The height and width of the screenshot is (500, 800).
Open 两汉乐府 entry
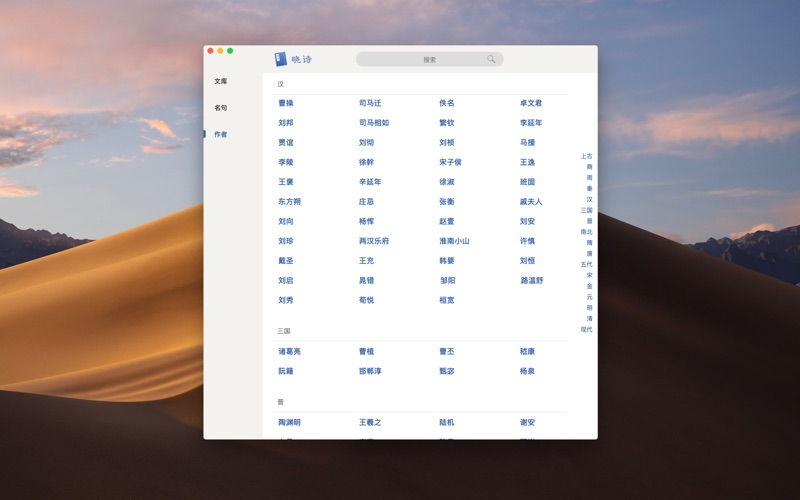click(374, 241)
